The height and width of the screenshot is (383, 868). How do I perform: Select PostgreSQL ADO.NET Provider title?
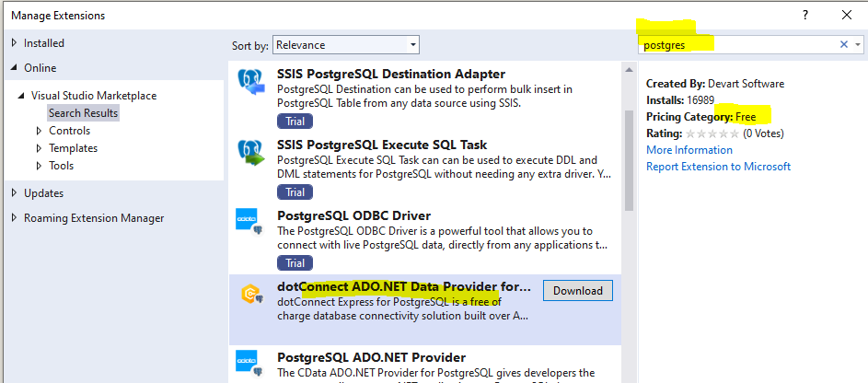coord(372,357)
